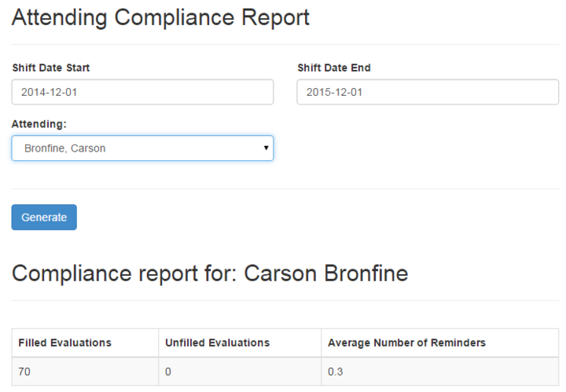Screen dimensions: 566x392
Task: Click the Average Number of Reminders header
Action: point(407,343)
